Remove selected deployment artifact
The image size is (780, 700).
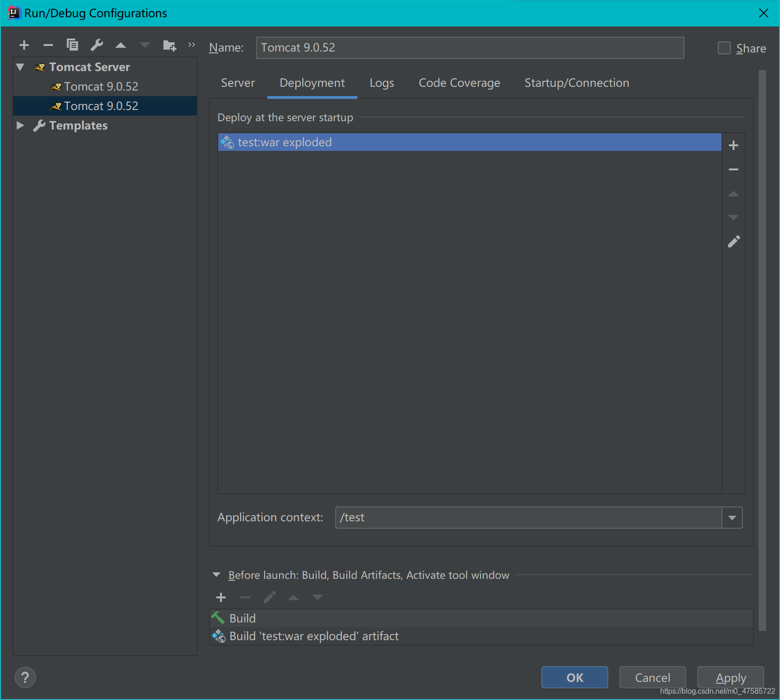click(734, 169)
